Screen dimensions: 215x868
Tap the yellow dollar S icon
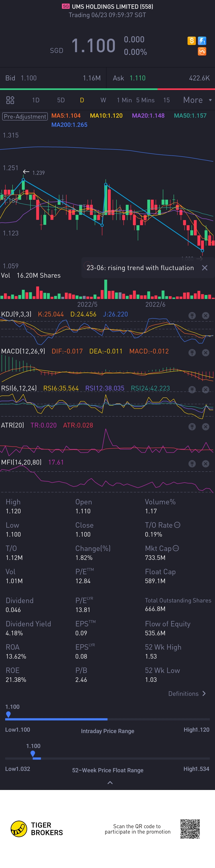click(x=192, y=41)
